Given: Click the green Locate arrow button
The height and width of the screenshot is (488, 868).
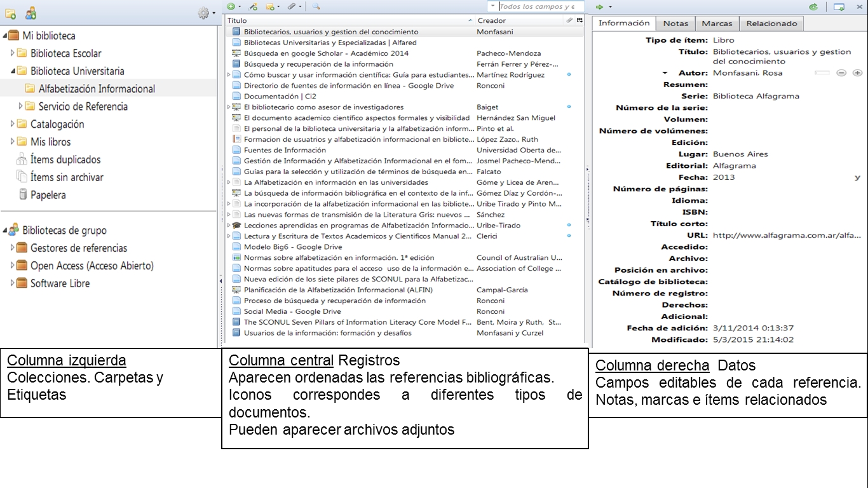Looking at the screenshot, I should [599, 6].
